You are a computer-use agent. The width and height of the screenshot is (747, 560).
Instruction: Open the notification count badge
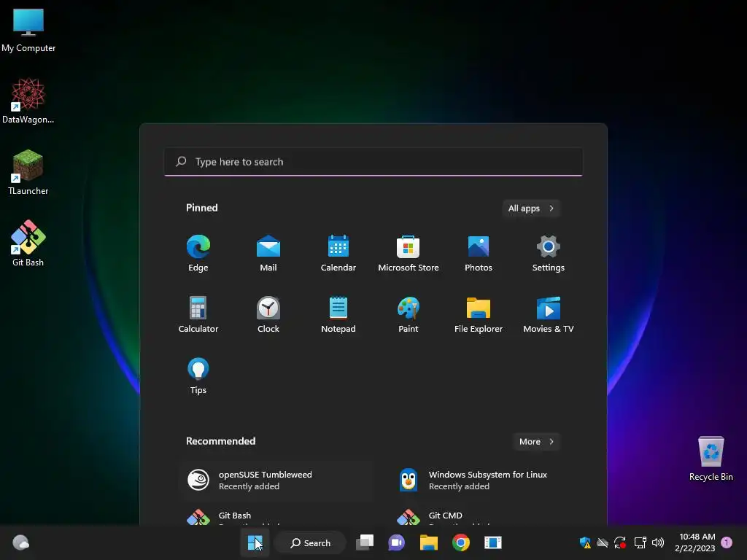coord(727,542)
